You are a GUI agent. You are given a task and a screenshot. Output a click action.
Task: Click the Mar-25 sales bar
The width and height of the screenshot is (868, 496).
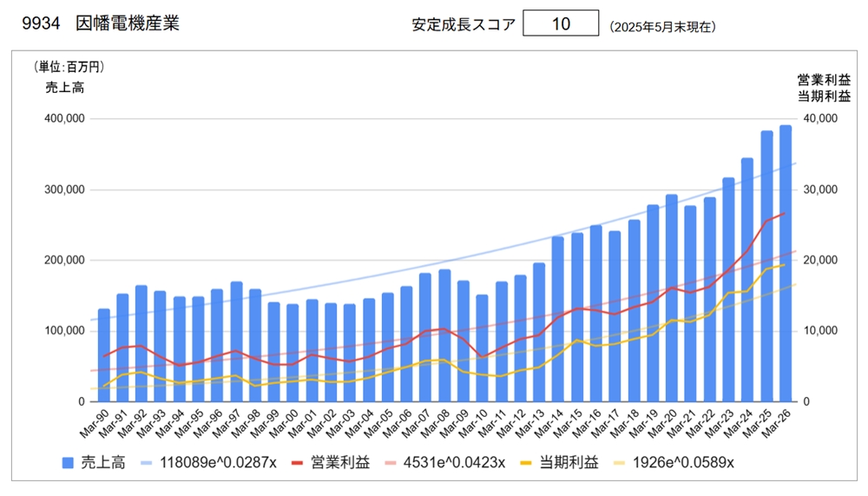click(x=766, y=267)
